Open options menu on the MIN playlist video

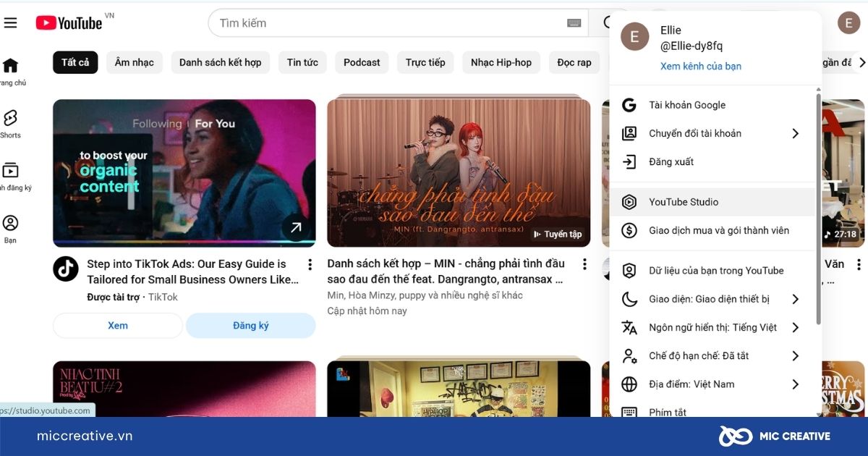pyautogui.click(x=584, y=264)
